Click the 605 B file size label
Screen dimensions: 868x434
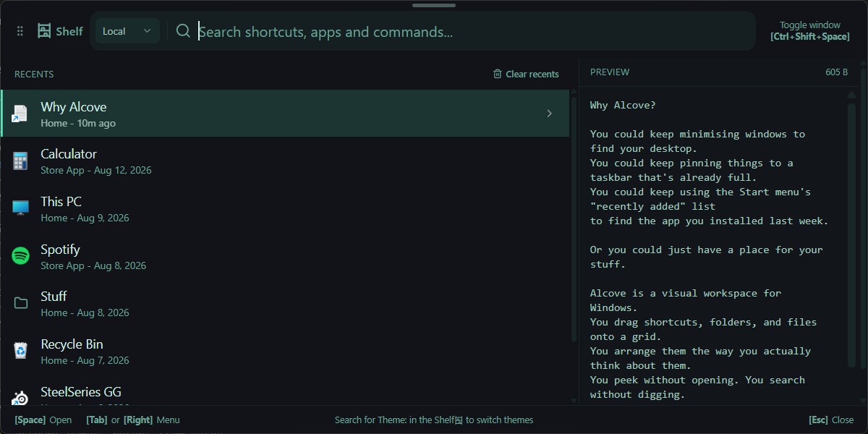pyautogui.click(x=836, y=72)
